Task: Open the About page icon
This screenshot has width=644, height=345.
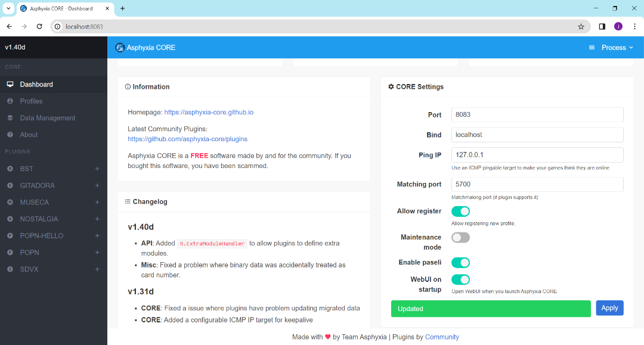Action: pyautogui.click(x=10, y=134)
